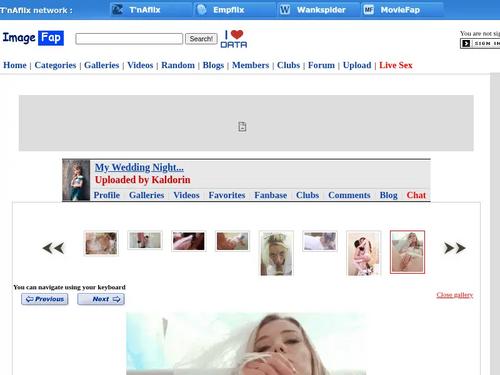The image size is (500, 375).
Task: Click the red Chat link
Action: coord(416,195)
